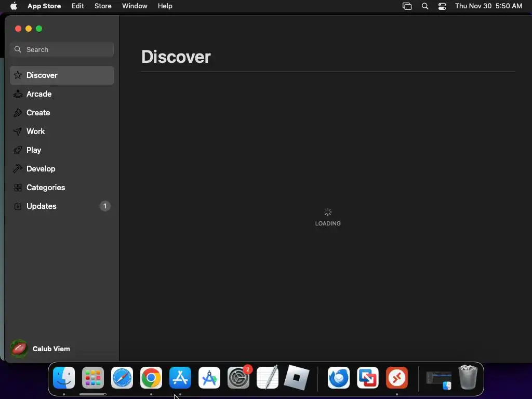Click the Categories sidebar label

click(46, 187)
